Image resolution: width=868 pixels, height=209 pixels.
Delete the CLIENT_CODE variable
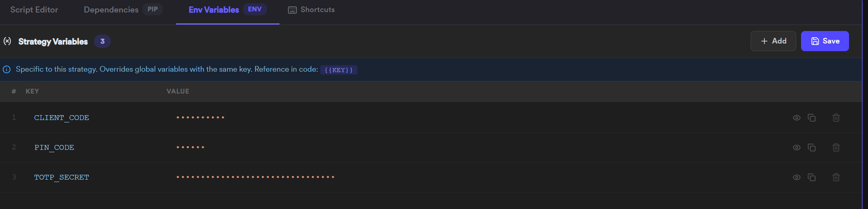point(836,118)
